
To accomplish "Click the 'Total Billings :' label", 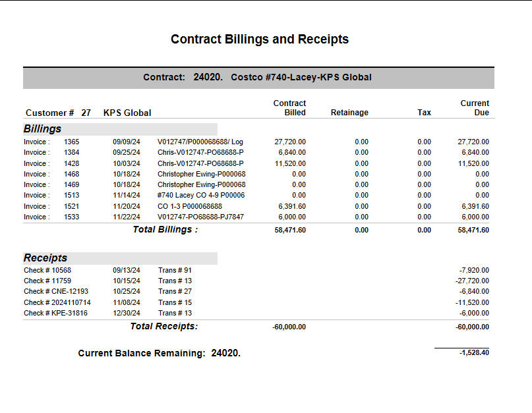I will pyautogui.click(x=165, y=230).
